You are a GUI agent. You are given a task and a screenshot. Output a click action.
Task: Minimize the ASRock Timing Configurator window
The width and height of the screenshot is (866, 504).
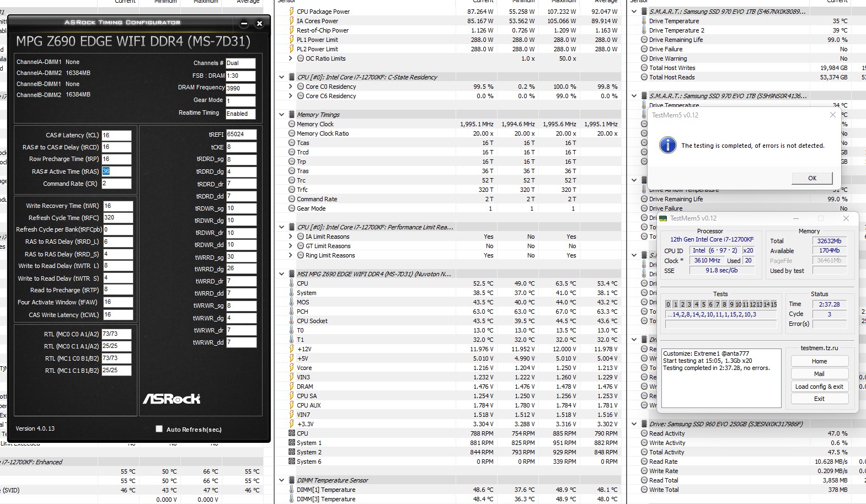point(244,23)
